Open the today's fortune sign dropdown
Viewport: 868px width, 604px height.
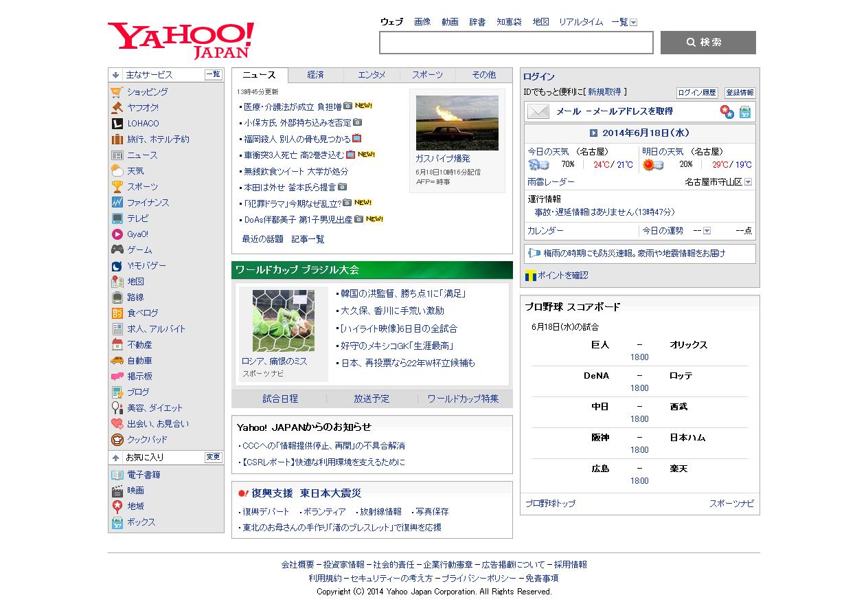(x=707, y=231)
